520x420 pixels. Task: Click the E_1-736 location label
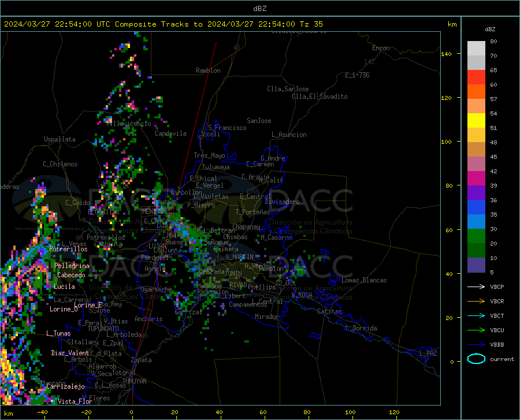pyautogui.click(x=357, y=75)
